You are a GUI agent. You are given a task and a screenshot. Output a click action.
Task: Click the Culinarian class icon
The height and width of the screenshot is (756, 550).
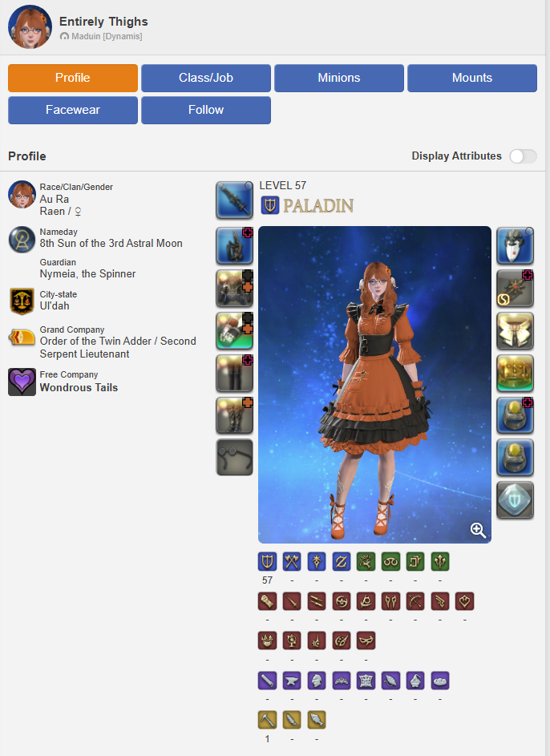[x=440, y=681]
